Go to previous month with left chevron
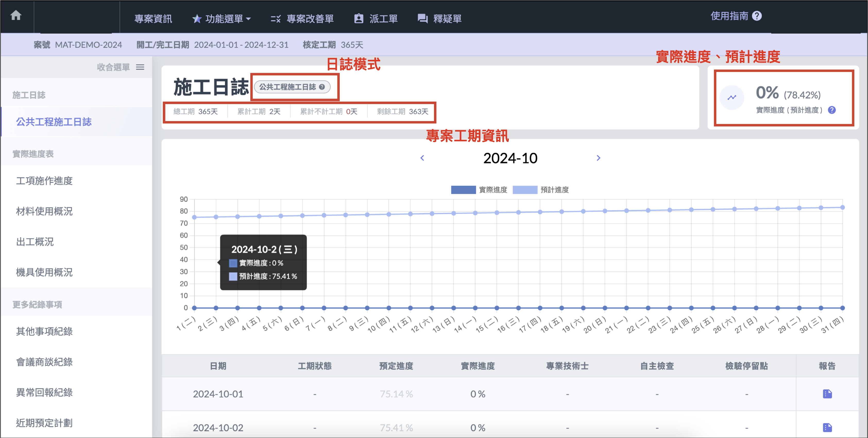 (422, 158)
